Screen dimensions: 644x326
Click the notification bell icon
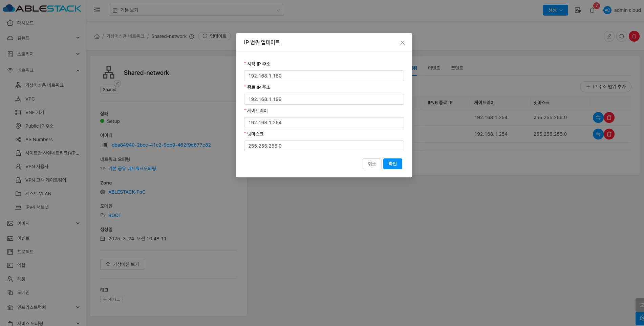(x=592, y=10)
